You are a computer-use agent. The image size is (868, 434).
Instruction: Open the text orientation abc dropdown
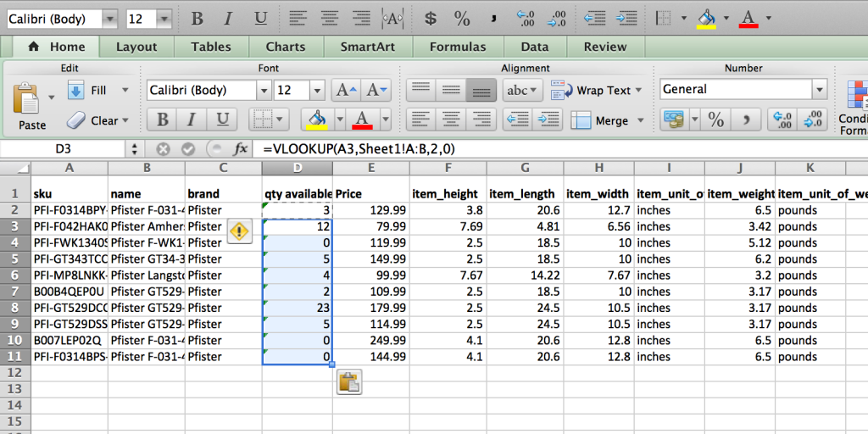click(x=522, y=90)
